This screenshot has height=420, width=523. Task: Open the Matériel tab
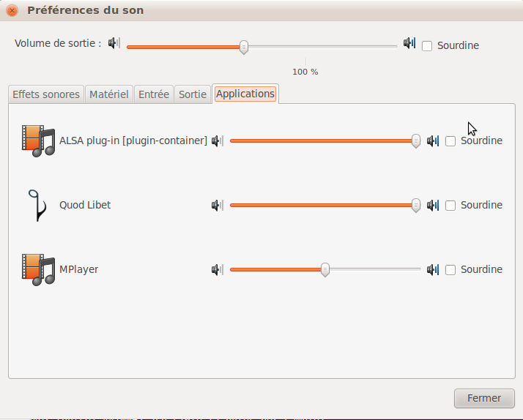[x=108, y=94]
